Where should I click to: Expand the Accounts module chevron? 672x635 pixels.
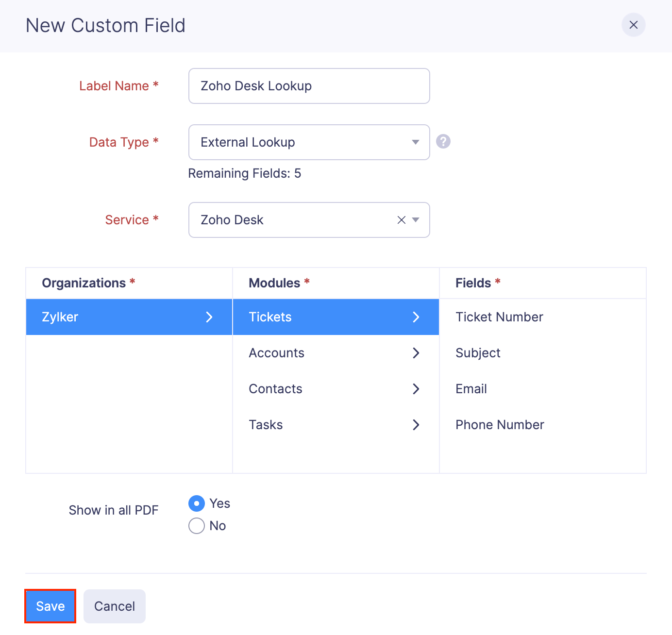click(x=416, y=353)
